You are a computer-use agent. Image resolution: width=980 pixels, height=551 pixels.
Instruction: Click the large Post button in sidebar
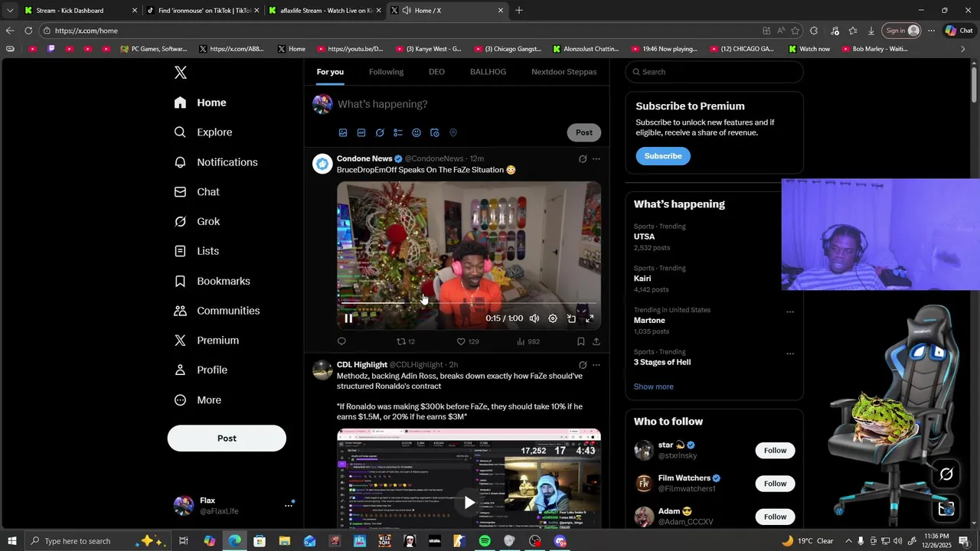227,439
